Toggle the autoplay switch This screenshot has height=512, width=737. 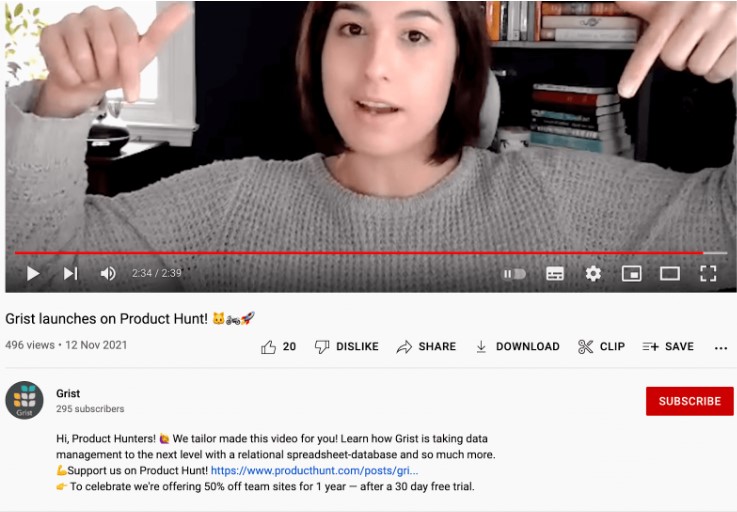[x=515, y=274]
